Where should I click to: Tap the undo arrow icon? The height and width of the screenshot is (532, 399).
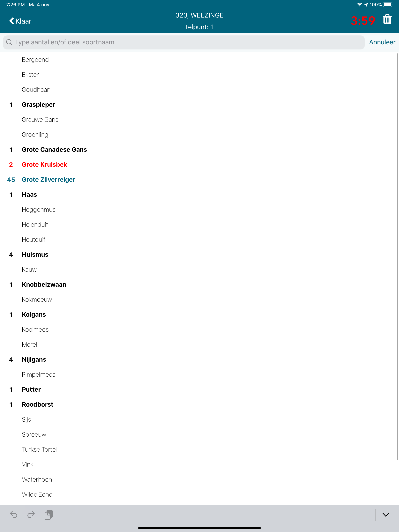click(x=14, y=514)
